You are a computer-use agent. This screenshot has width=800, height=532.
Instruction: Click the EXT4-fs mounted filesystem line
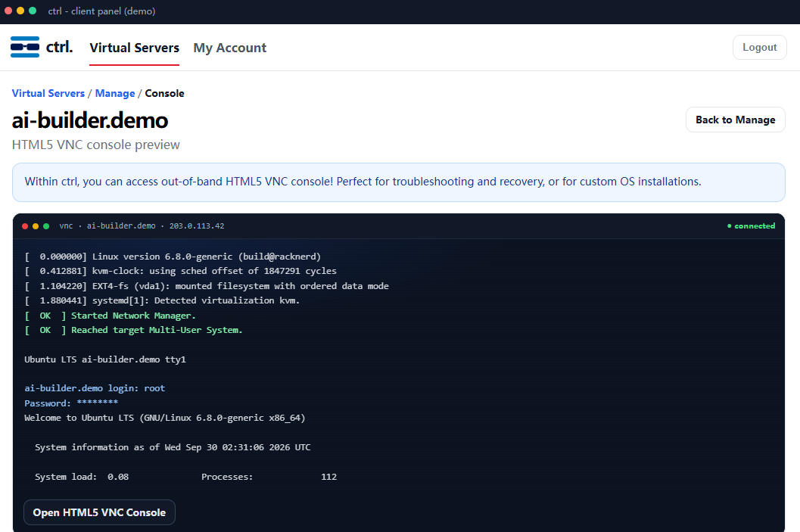pyautogui.click(x=207, y=286)
